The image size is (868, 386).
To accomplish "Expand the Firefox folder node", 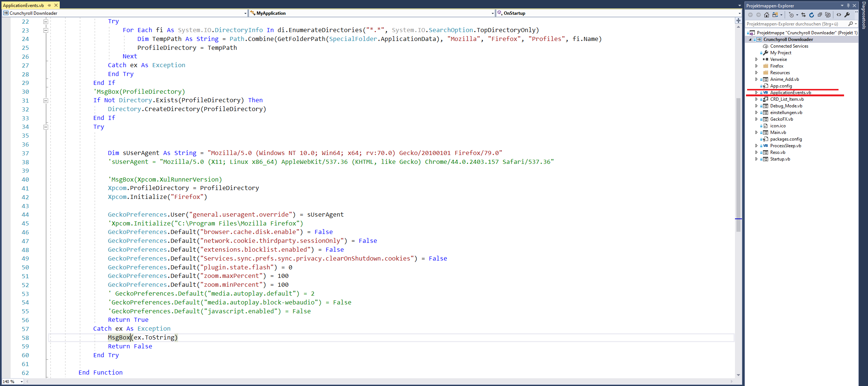I will pyautogui.click(x=757, y=66).
